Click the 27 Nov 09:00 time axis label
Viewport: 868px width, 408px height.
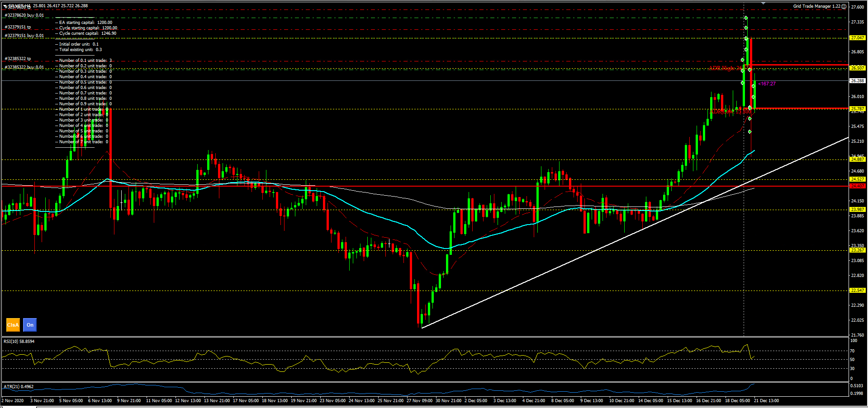pos(419,401)
